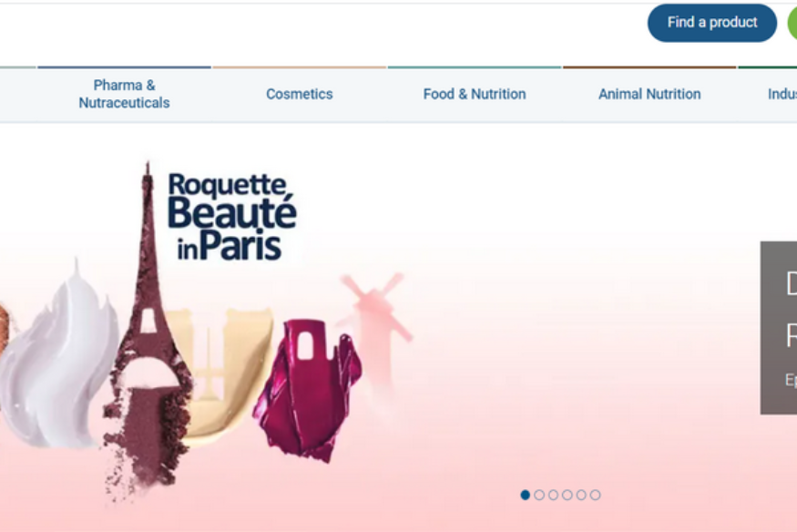Viewport: 797px width, 532px height.
Task: Click the Find a product button
Action: pyautogui.click(x=711, y=23)
